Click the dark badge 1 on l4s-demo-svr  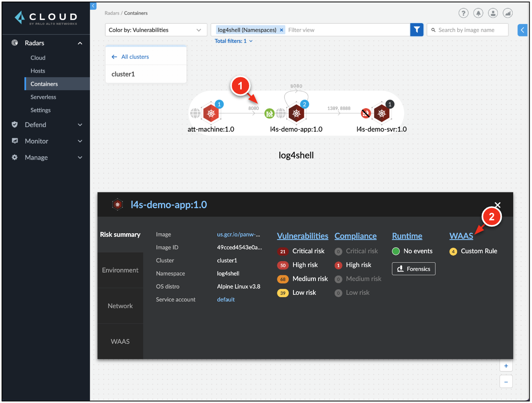[390, 104]
